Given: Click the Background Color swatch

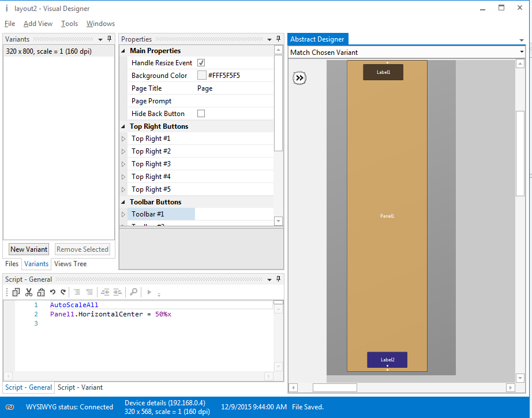Looking at the screenshot, I should (201, 76).
